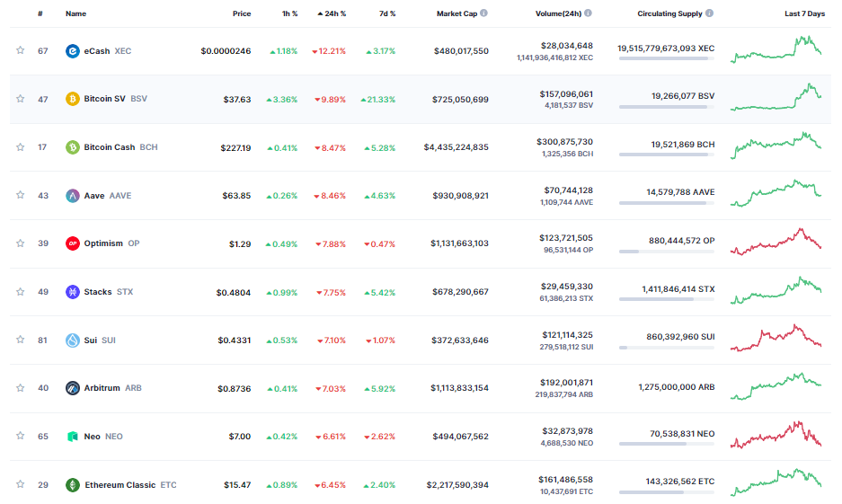Click the eCash coin logo icon
The width and height of the screenshot is (842, 504).
73,51
